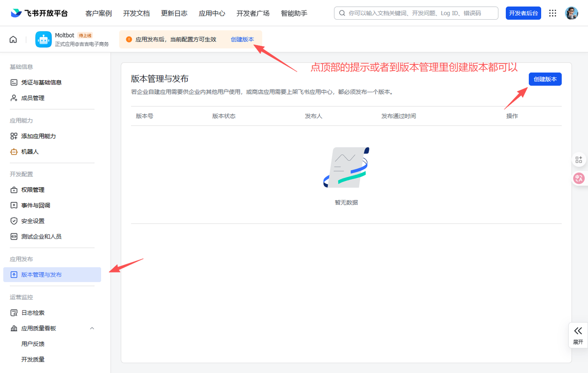This screenshot has width=588, height=373.
Task: Click the home icon in the app header
Action: tap(13, 39)
